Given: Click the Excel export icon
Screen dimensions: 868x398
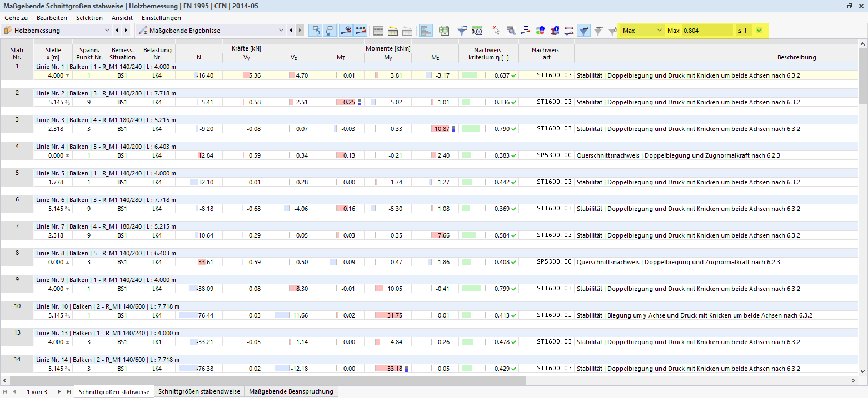Looking at the screenshot, I should [x=444, y=31].
